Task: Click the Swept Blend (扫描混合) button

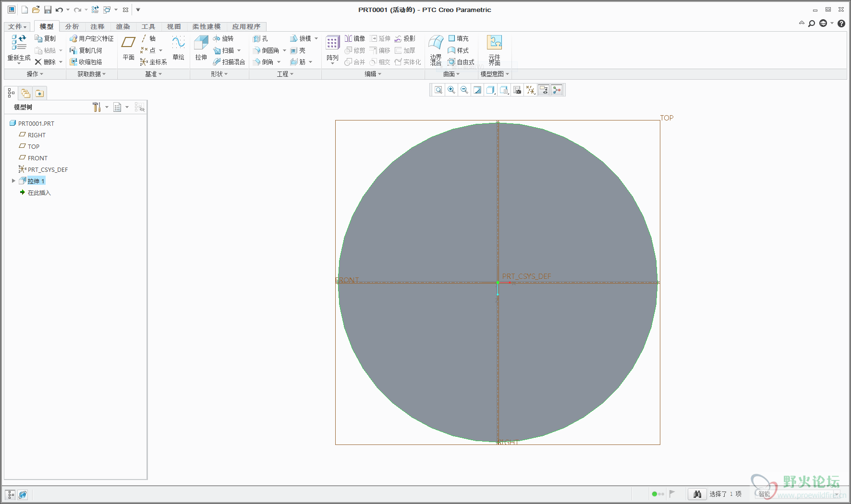Action: pos(229,62)
